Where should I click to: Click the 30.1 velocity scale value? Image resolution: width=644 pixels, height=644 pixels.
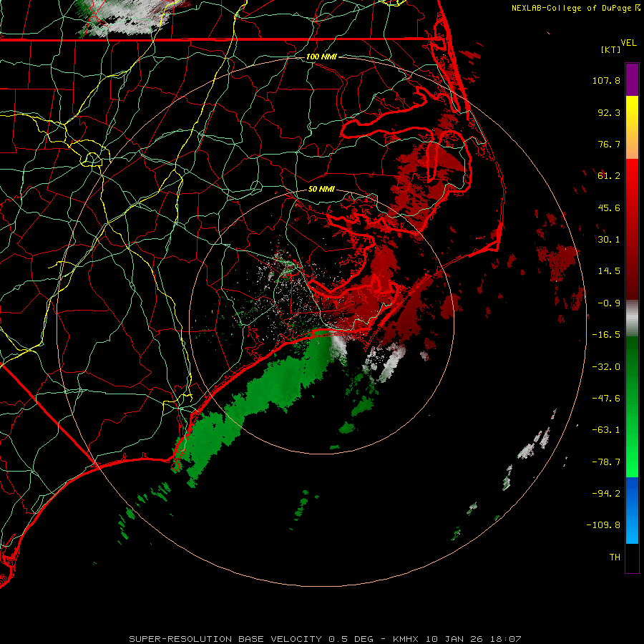[609, 240]
